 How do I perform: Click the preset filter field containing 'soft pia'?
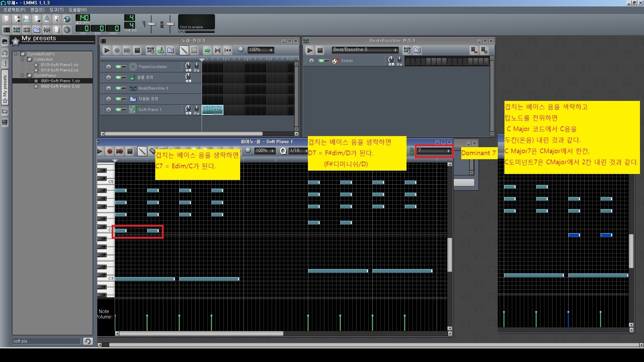[47, 341]
